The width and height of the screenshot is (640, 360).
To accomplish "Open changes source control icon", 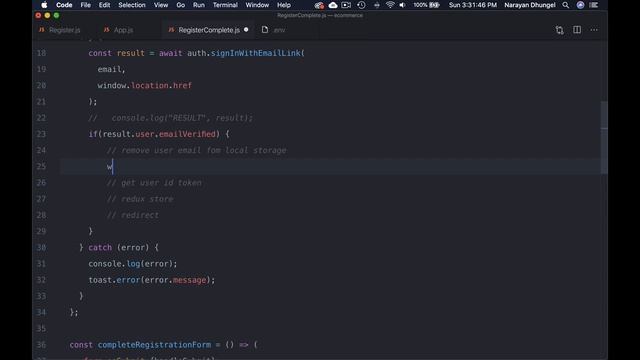I will pos(559,30).
